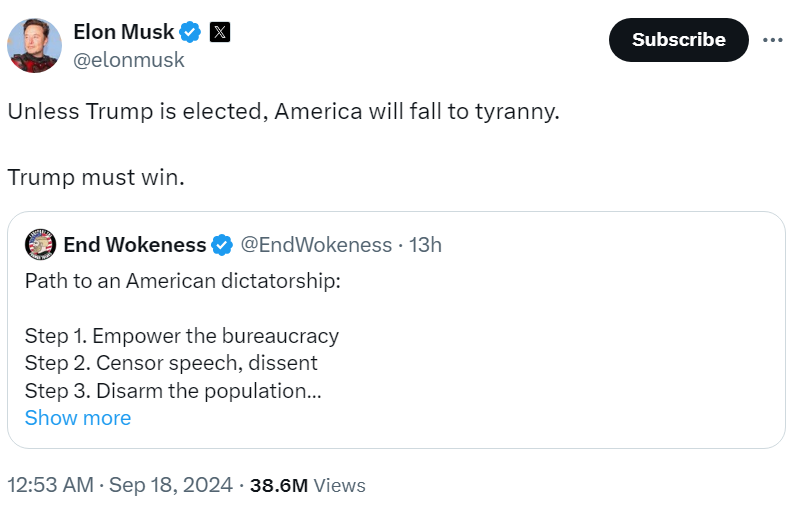Click End Wokeness's blue verified checkmark
Viewport: 792px width, 508px height.
pos(223,245)
